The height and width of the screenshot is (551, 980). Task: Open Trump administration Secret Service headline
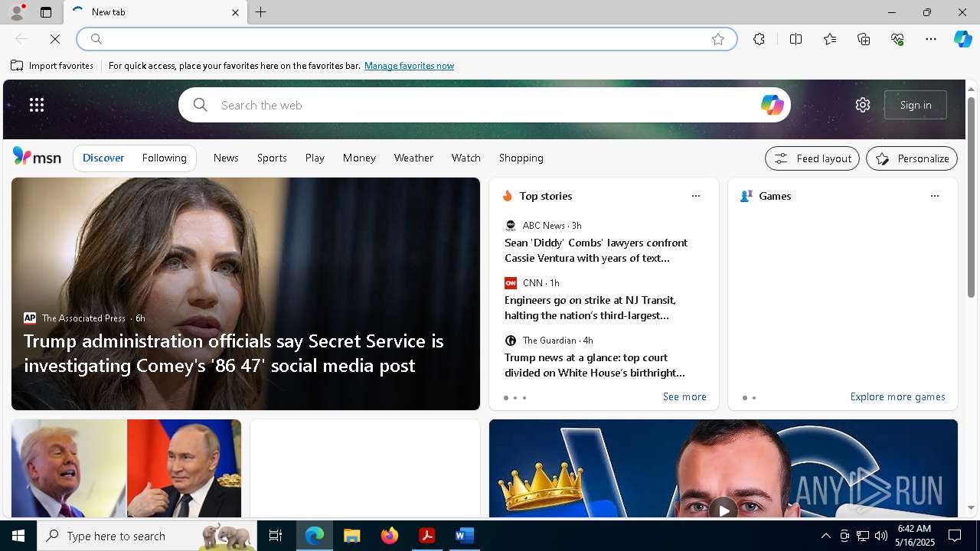tap(234, 353)
